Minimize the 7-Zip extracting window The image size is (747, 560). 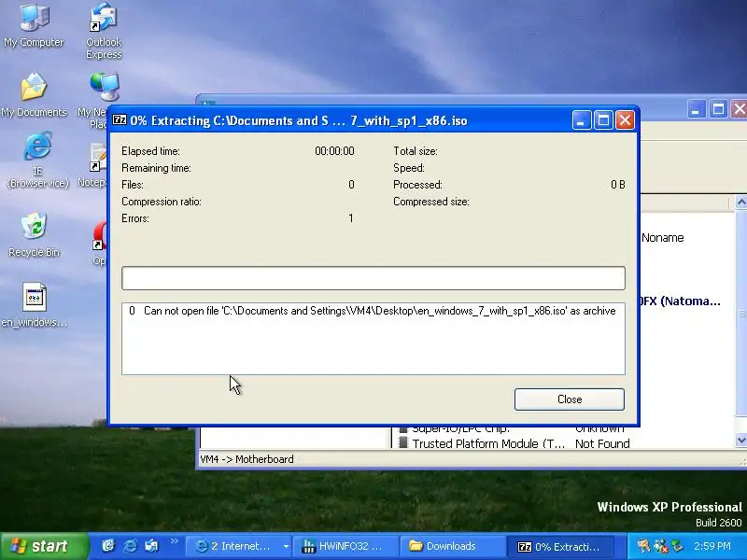[581, 120]
